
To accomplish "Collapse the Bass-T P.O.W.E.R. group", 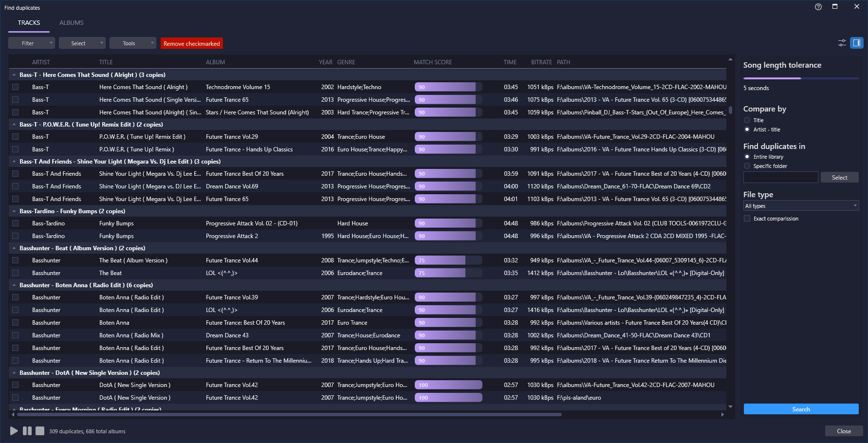I will pyautogui.click(x=14, y=125).
